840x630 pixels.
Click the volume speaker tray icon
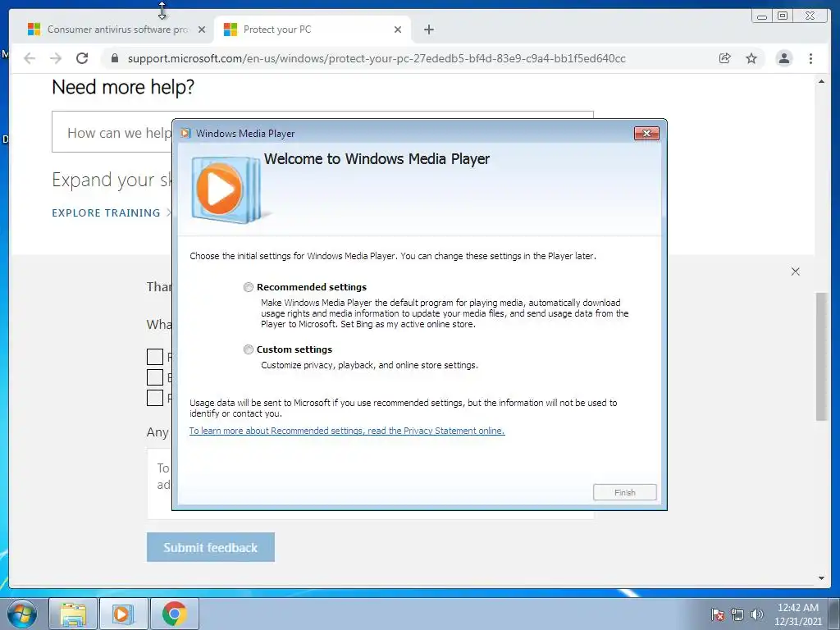[x=756, y=614]
